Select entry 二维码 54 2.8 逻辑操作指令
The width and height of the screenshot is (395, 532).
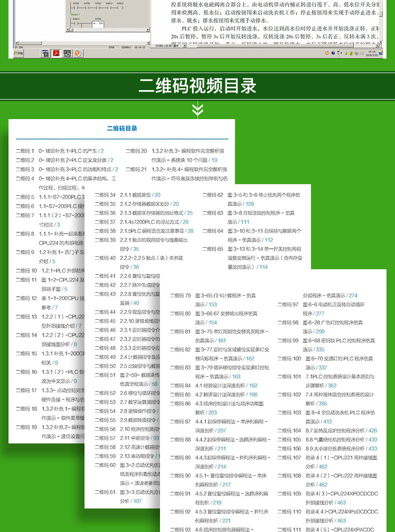[x=127, y=411]
